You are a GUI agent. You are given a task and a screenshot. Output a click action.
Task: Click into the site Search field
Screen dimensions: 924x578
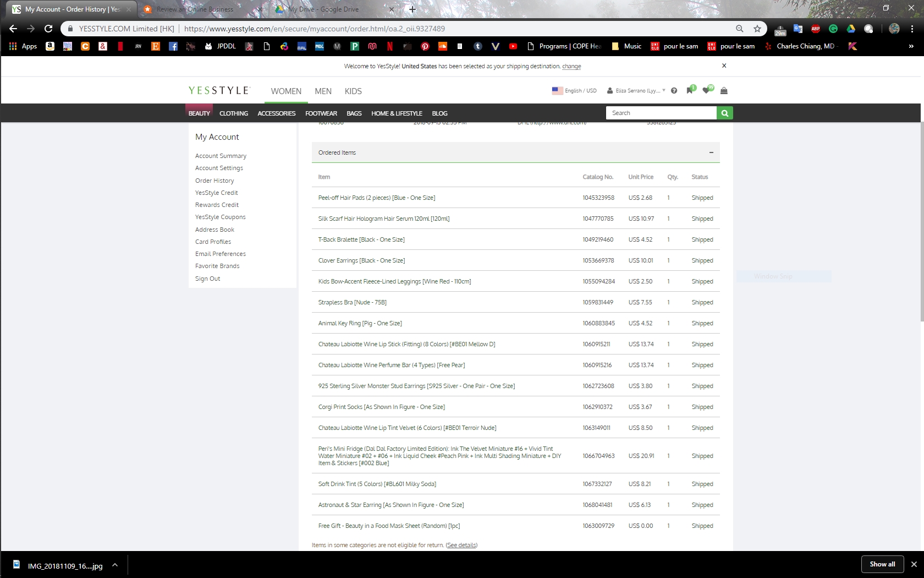click(x=661, y=113)
